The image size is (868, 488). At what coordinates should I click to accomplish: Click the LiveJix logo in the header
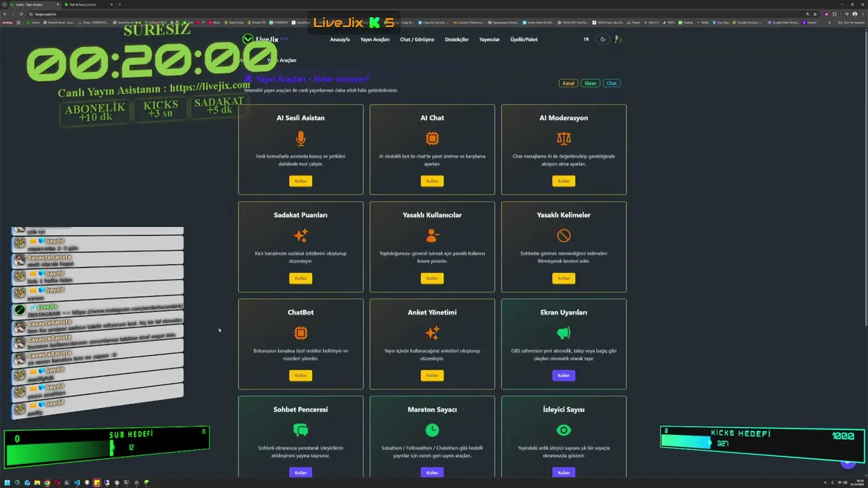[x=261, y=39]
